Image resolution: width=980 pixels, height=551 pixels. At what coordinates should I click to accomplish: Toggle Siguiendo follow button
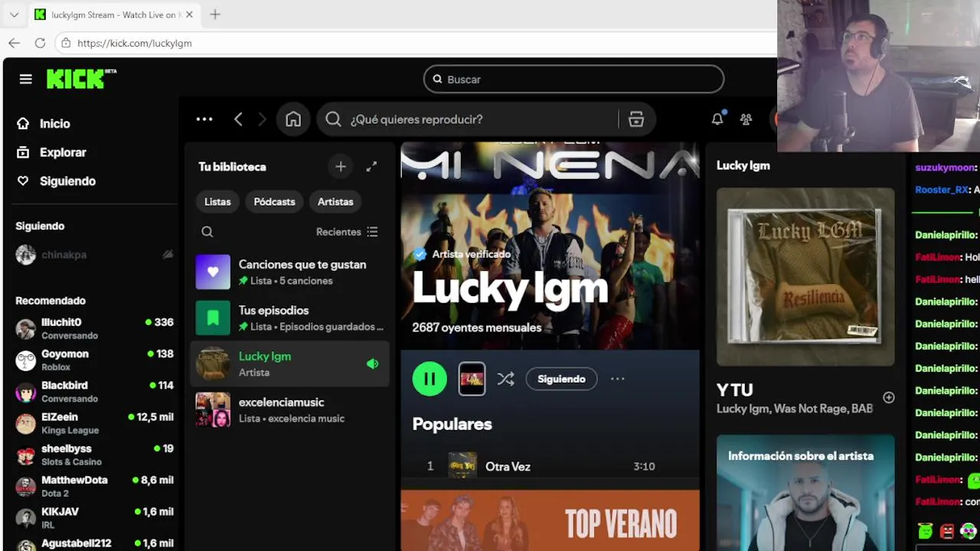(561, 379)
